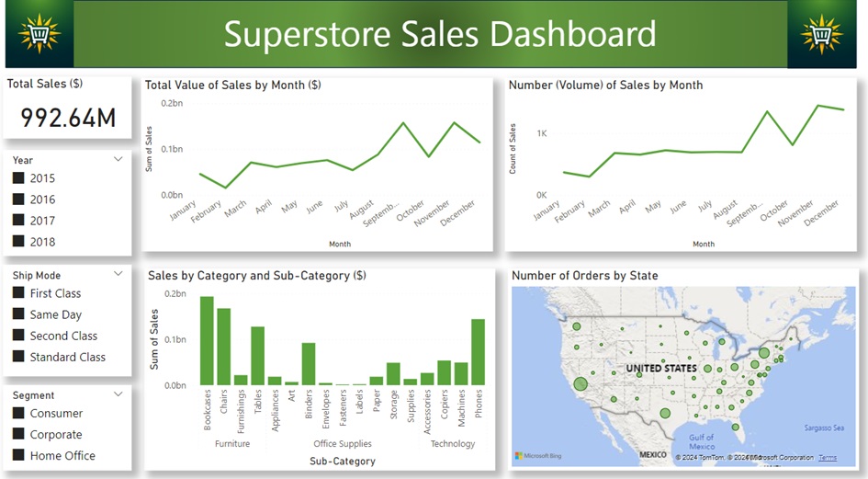868x479 pixels.
Task: Click the right shopping cart logo icon
Action: tap(821, 34)
